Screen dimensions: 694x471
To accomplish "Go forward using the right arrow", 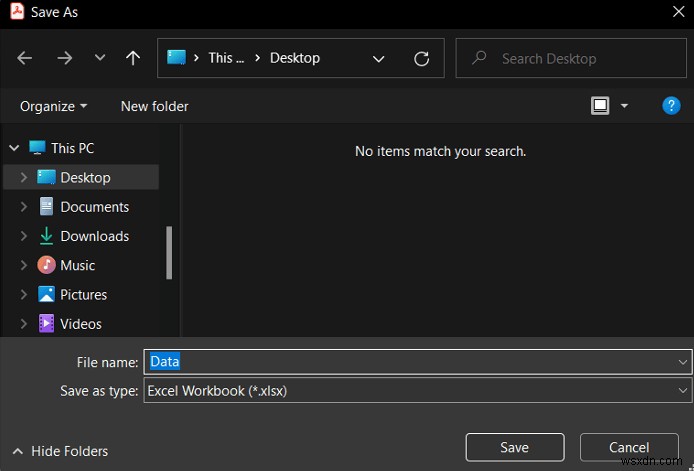I will coord(65,58).
